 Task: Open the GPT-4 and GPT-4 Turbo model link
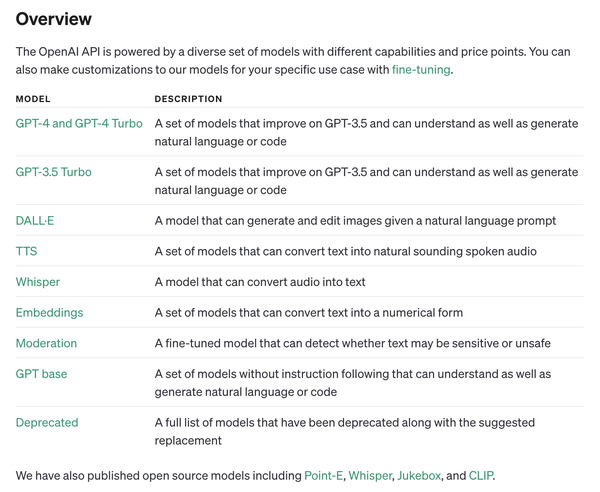tap(79, 124)
